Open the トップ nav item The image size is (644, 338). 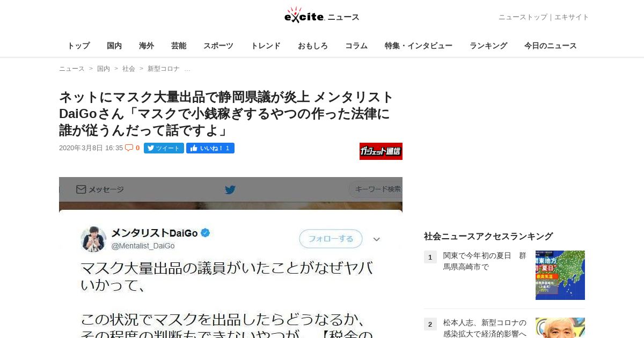tap(78, 46)
